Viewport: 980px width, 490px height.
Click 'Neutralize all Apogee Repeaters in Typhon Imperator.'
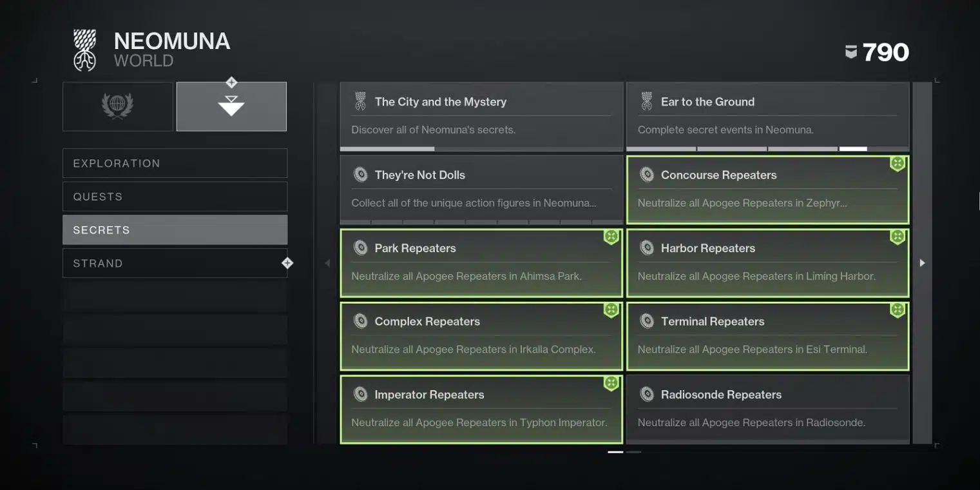point(479,422)
